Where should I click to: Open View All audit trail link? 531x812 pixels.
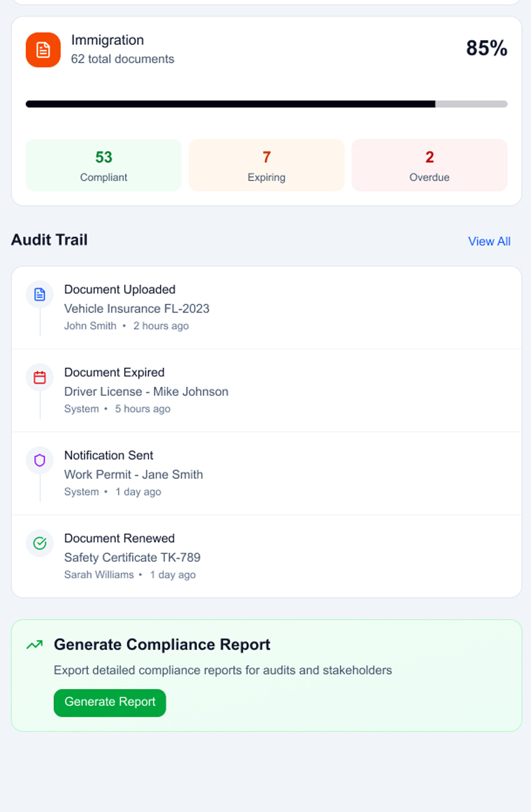[489, 241]
